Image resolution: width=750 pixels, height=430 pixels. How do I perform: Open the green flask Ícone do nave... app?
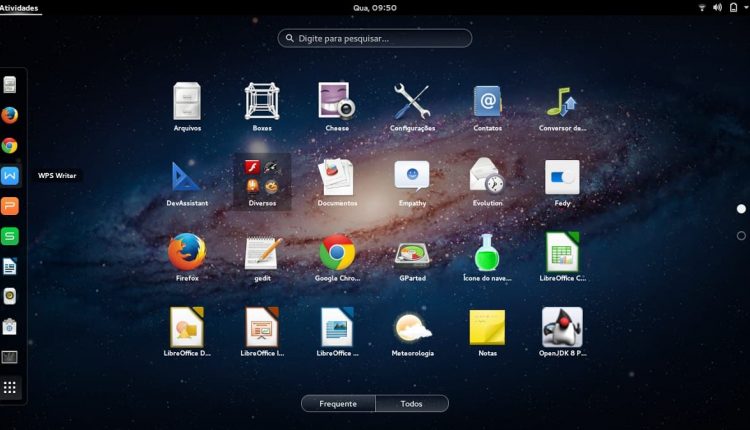pyautogui.click(x=487, y=252)
